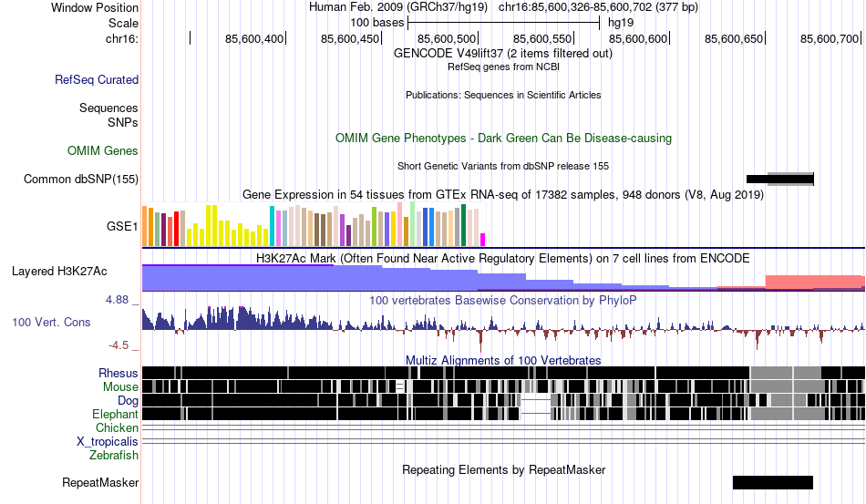Click the OMIM Gene Phenotypes green title
Screen dimensions: 866x504
pos(503,138)
